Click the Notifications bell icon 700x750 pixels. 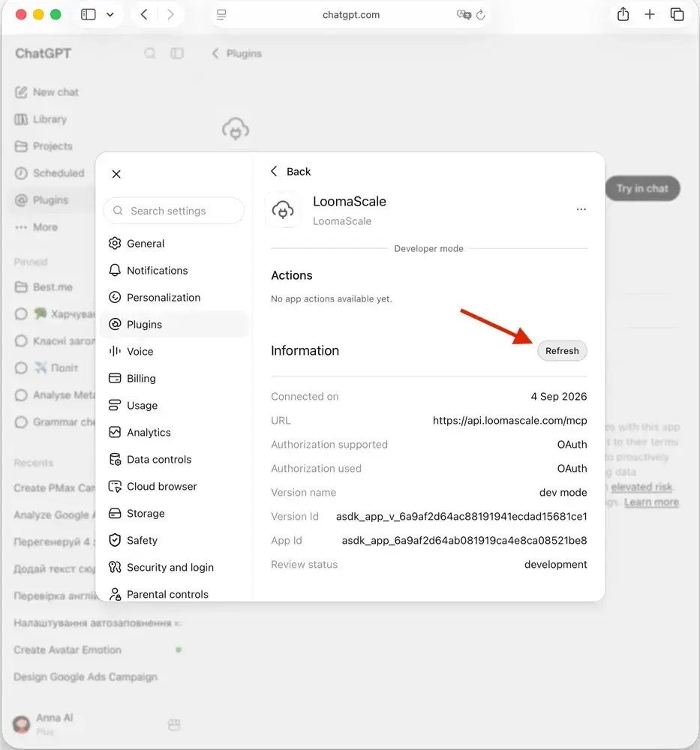[x=115, y=270]
